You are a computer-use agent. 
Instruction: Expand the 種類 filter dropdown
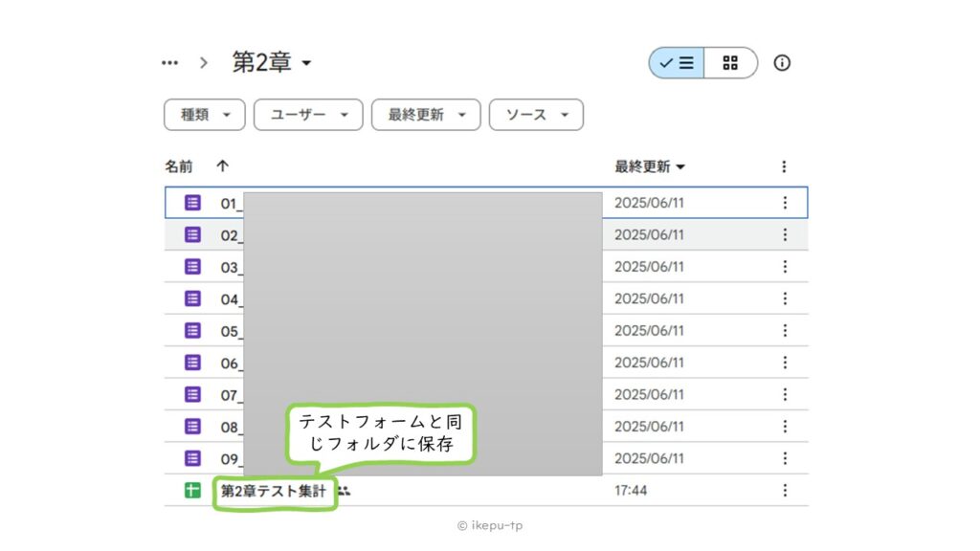pos(204,115)
